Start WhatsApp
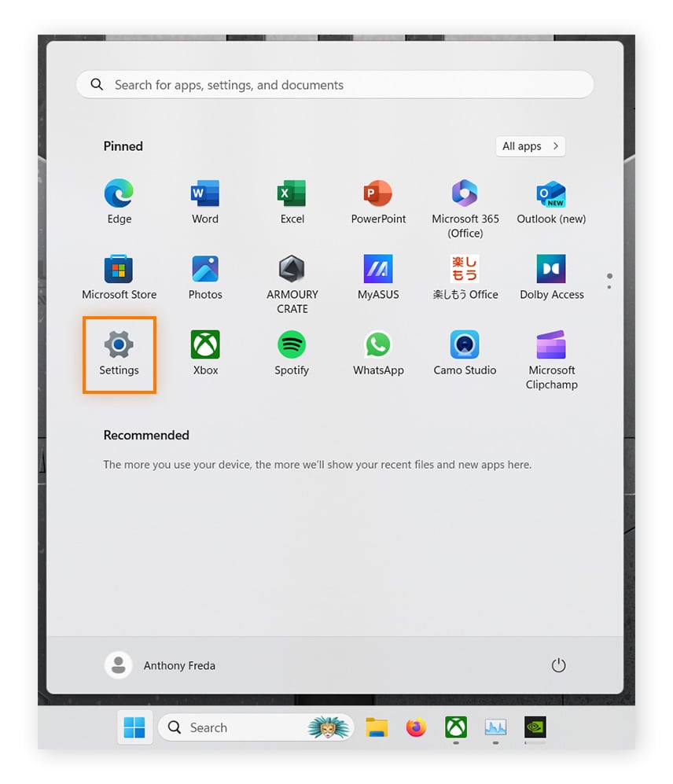 click(378, 344)
